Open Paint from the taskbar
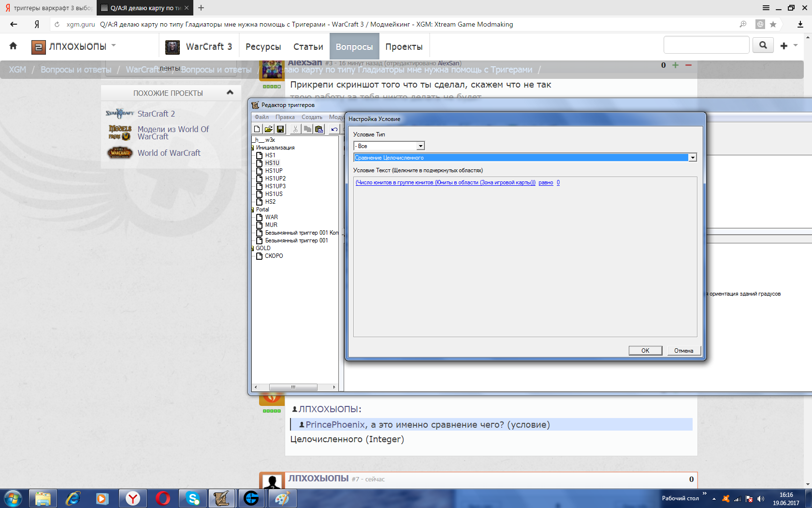The width and height of the screenshot is (812, 508). (282, 498)
